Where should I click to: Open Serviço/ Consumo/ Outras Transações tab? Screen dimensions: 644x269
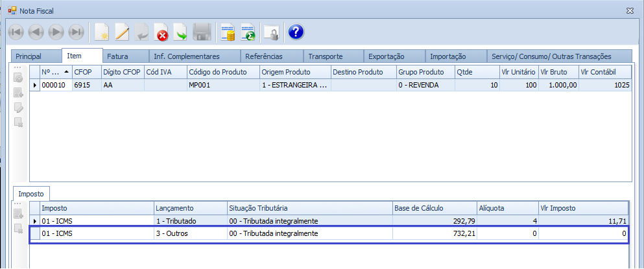(551, 56)
